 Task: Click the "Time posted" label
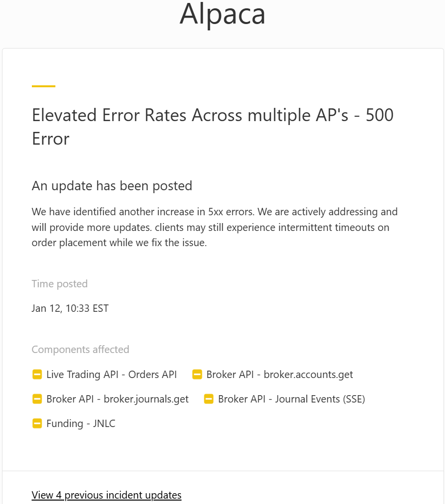(x=60, y=284)
